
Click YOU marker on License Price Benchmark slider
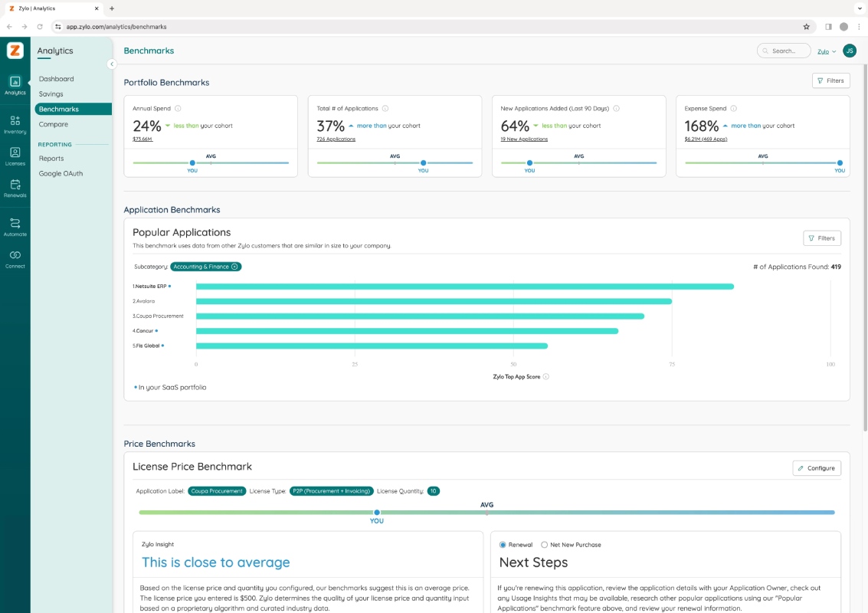tap(377, 512)
